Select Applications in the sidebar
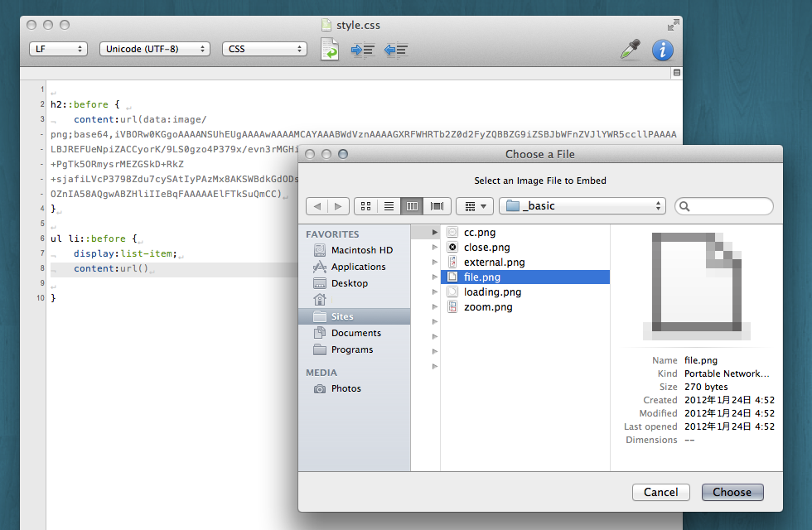The height and width of the screenshot is (530, 812). 358,267
